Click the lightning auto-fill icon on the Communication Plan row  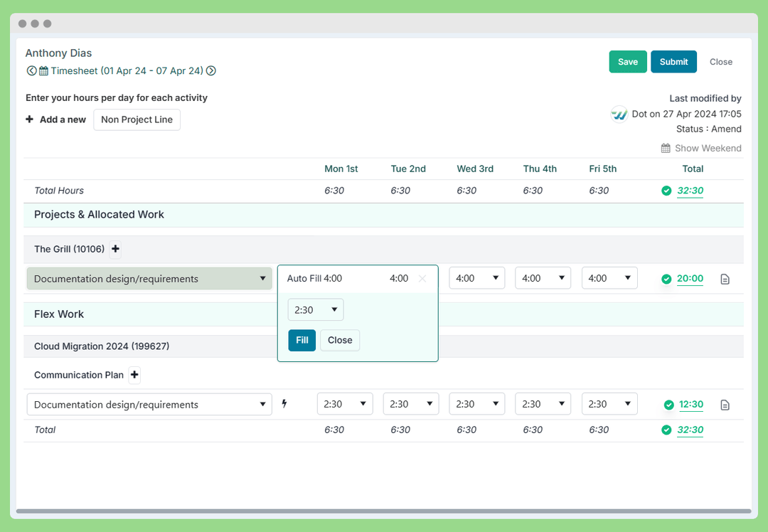point(284,403)
